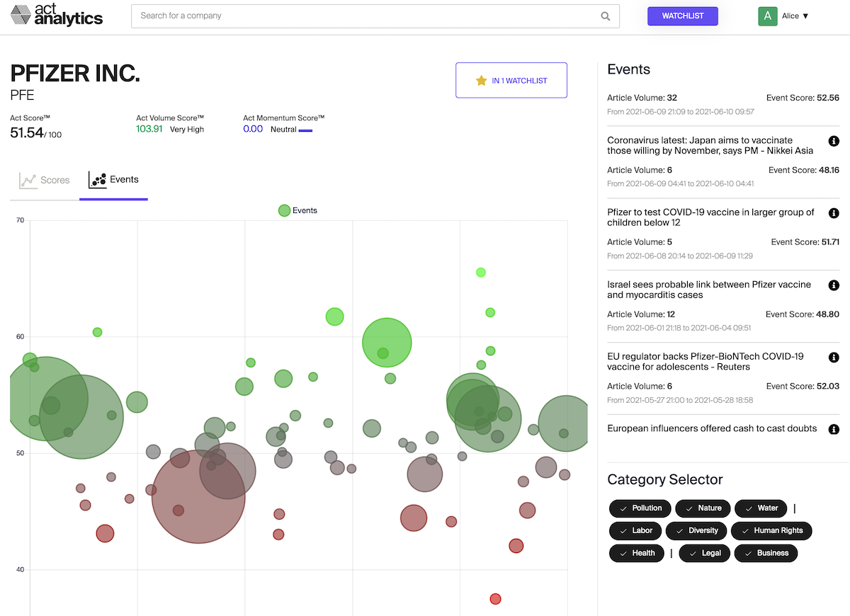Open info icon for Israel myocarditis event
This screenshot has height=616, width=850.
tap(834, 285)
